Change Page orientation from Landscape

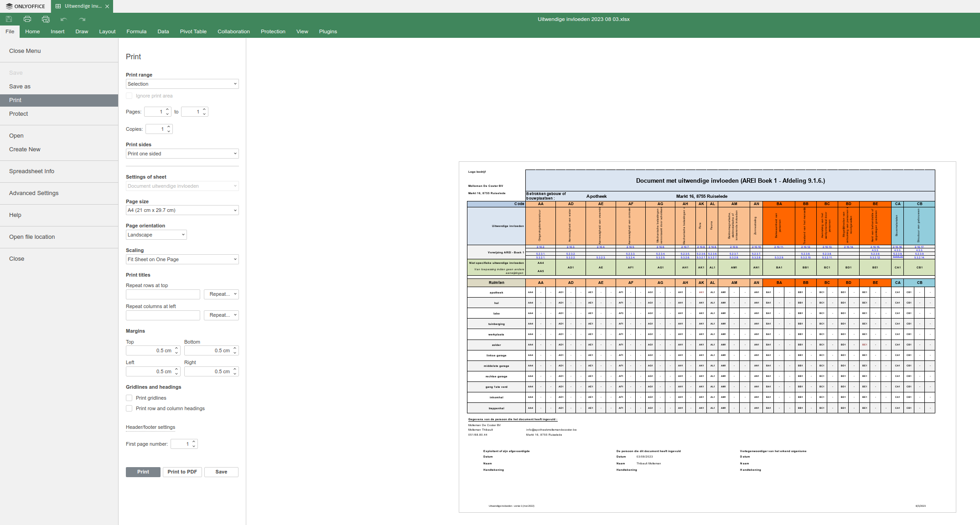click(x=156, y=234)
